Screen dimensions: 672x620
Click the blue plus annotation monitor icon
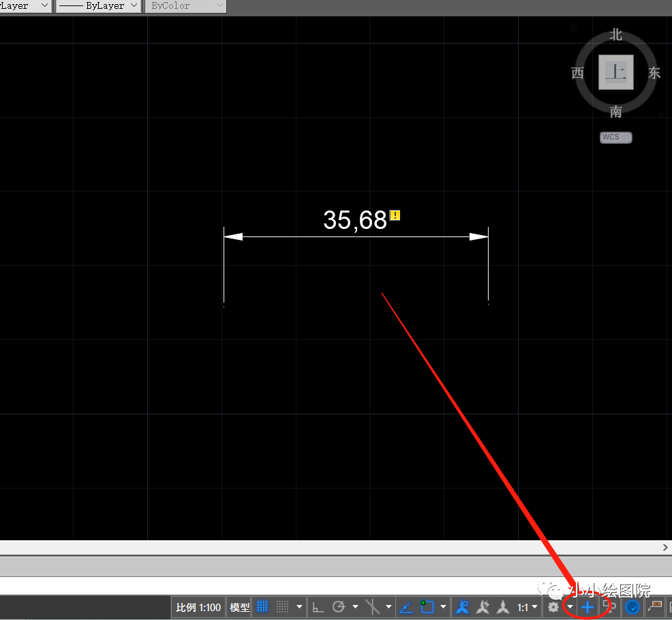coord(587,607)
